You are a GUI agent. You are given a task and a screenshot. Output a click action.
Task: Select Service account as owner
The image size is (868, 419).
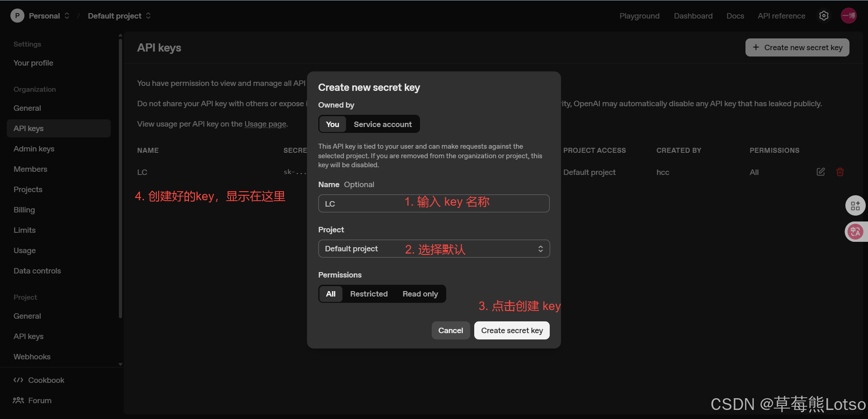[382, 124]
